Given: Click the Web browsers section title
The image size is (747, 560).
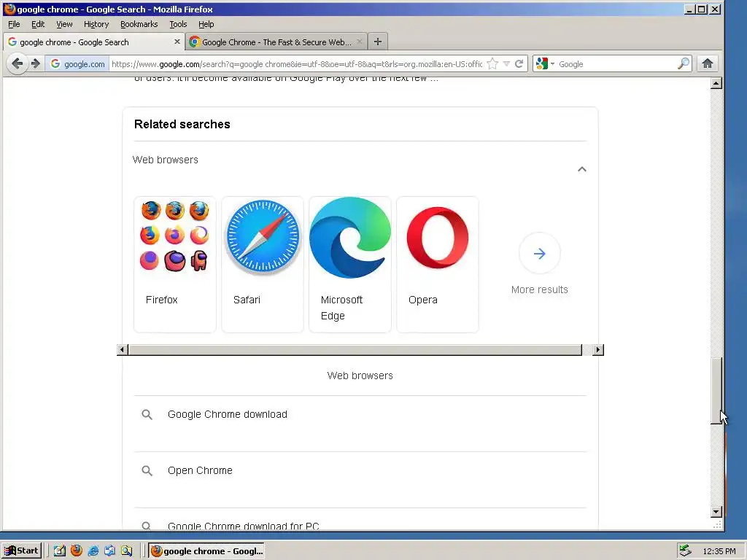Looking at the screenshot, I should (166, 160).
